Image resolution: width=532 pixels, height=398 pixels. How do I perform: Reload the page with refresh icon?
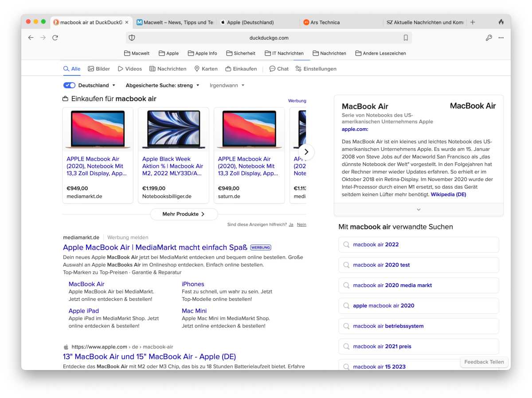55,38
